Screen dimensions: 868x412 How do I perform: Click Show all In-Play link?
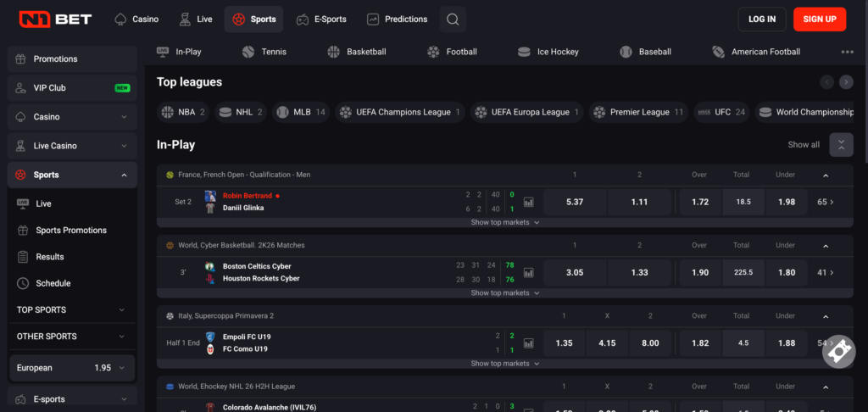pyautogui.click(x=804, y=144)
